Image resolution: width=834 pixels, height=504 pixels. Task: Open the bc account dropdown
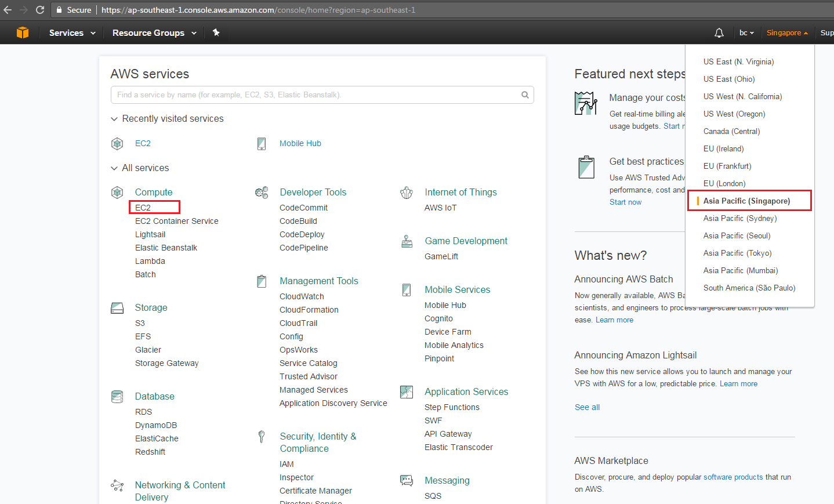click(746, 32)
